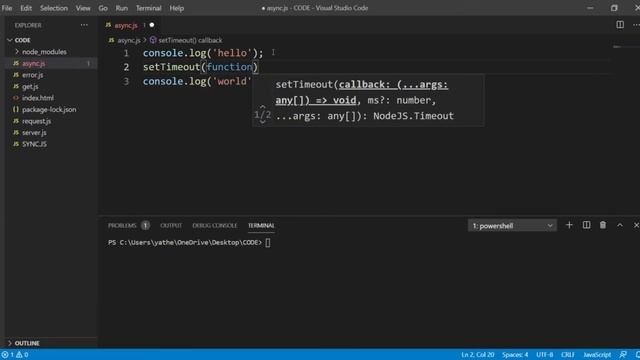Change encoding via UTF-8 status
640x360 pixels.
point(544,355)
